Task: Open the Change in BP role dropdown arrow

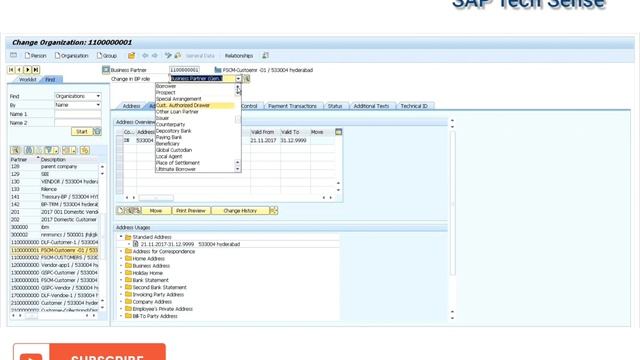Action: click(x=238, y=78)
